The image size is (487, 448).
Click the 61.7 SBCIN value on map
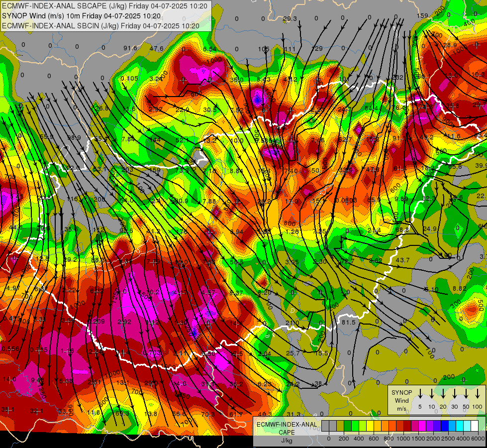pyautogui.click(x=236, y=414)
